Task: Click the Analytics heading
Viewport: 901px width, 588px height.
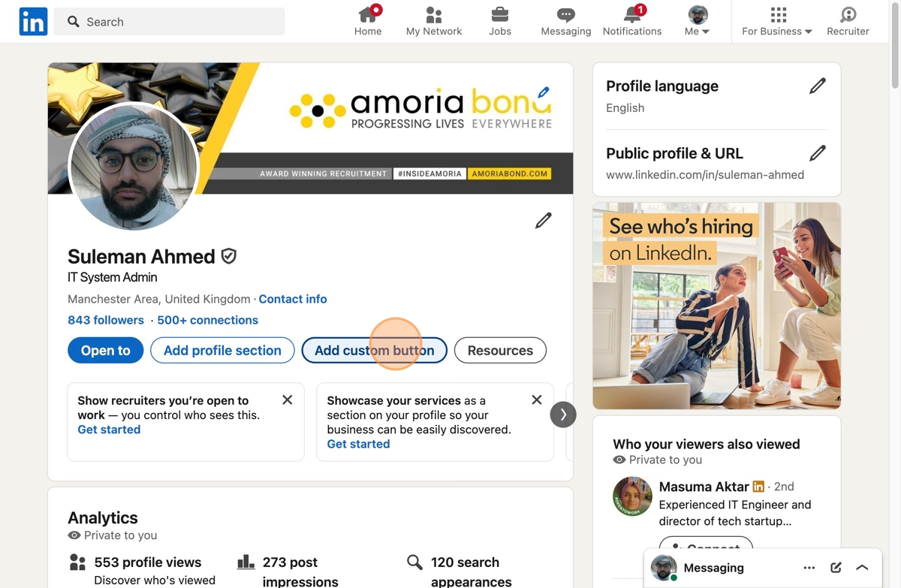Action: click(103, 517)
